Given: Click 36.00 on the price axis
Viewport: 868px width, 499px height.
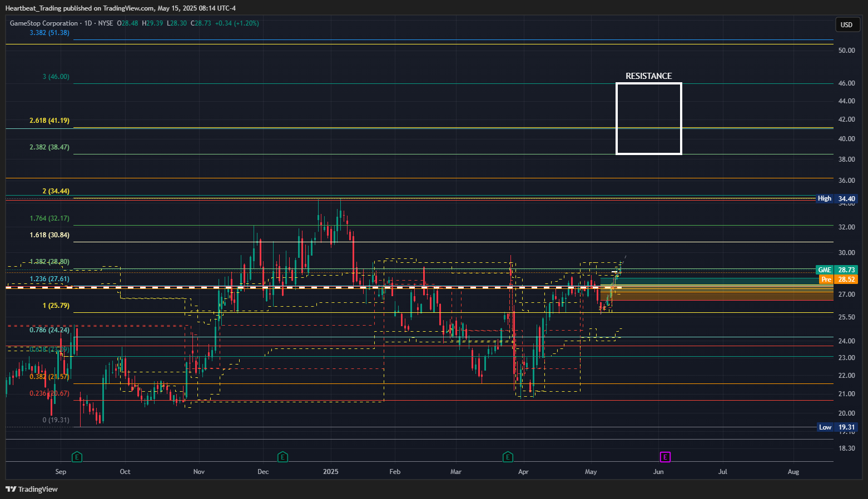Looking at the screenshot, I should pos(846,181).
